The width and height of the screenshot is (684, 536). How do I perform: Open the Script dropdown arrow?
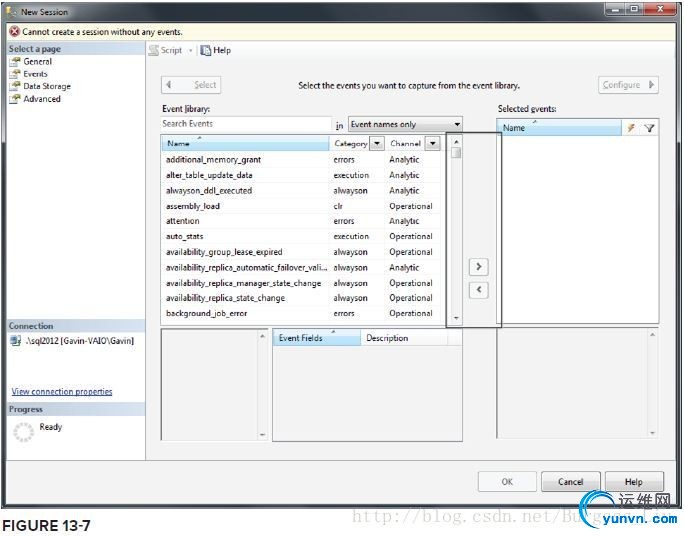(191, 51)
